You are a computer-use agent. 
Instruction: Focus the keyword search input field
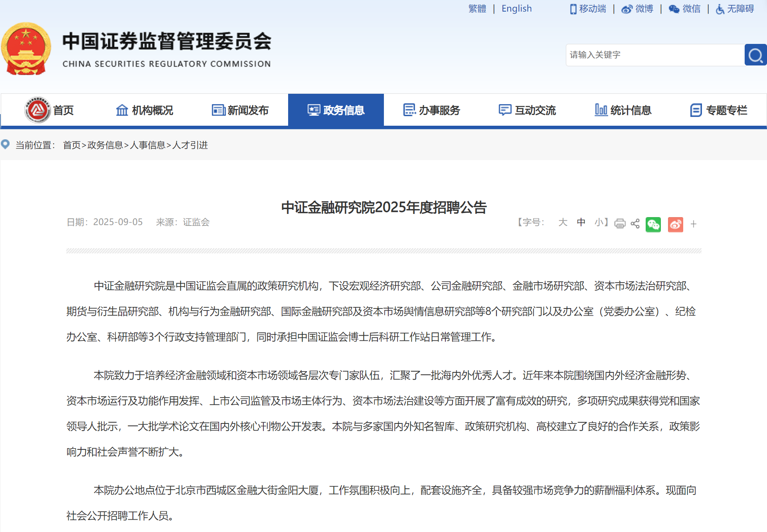click(654, 55)
